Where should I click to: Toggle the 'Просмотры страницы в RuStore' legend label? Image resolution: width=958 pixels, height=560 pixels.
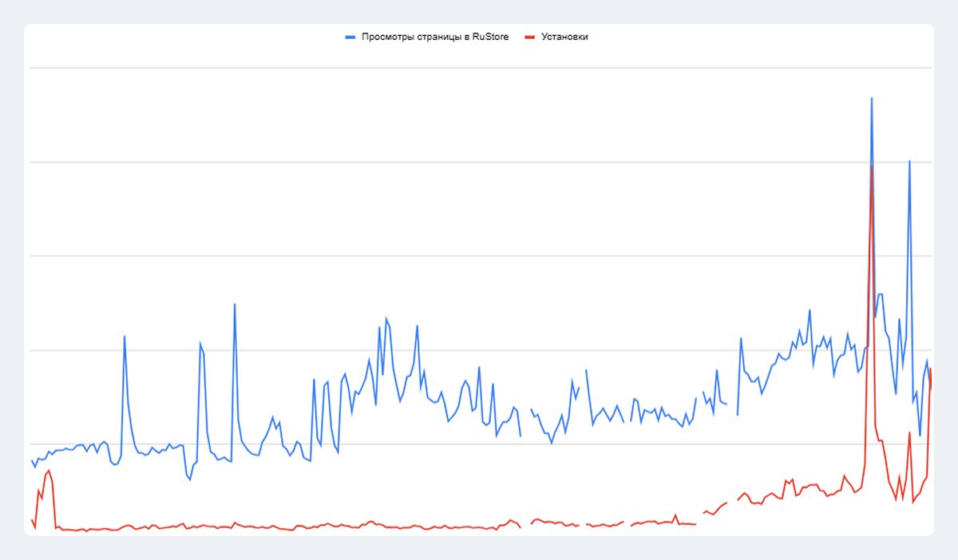tap(435, 37)
